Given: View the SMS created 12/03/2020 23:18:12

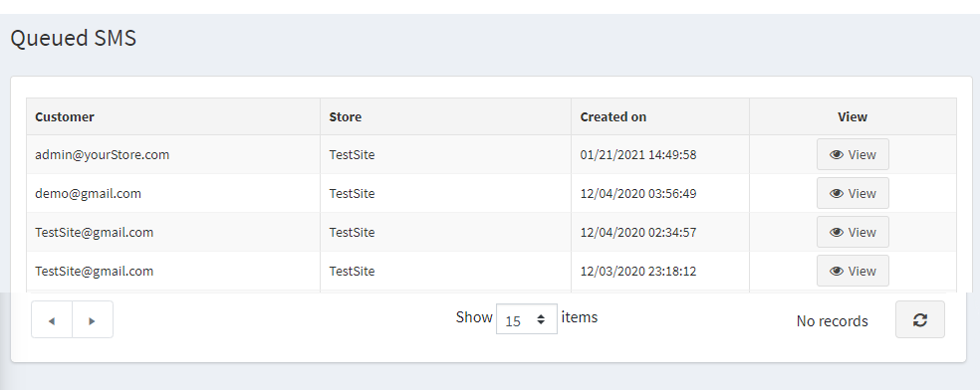Looking at the screenshot, I should click(853, 271).
